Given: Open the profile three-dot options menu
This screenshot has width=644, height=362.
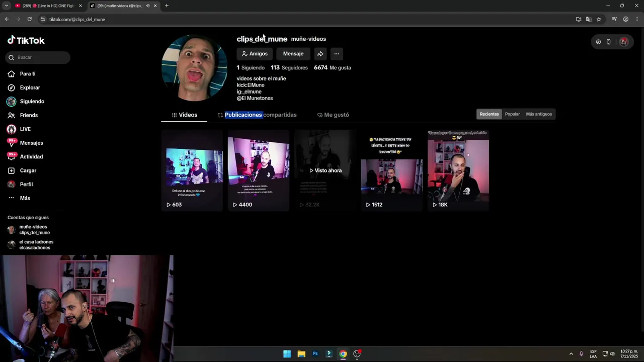Looking at the screenshot, I should click(337, 54).
